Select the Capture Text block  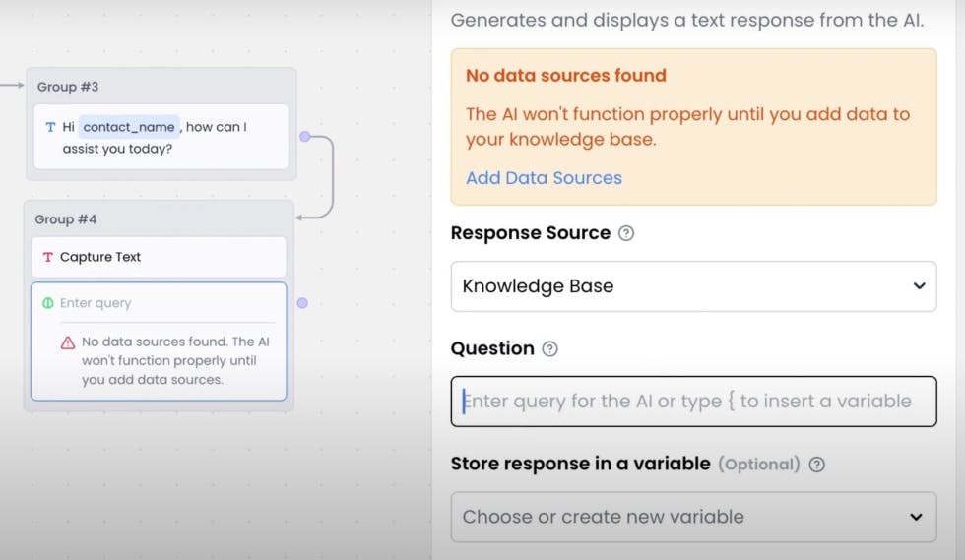(x=159, y=257)
